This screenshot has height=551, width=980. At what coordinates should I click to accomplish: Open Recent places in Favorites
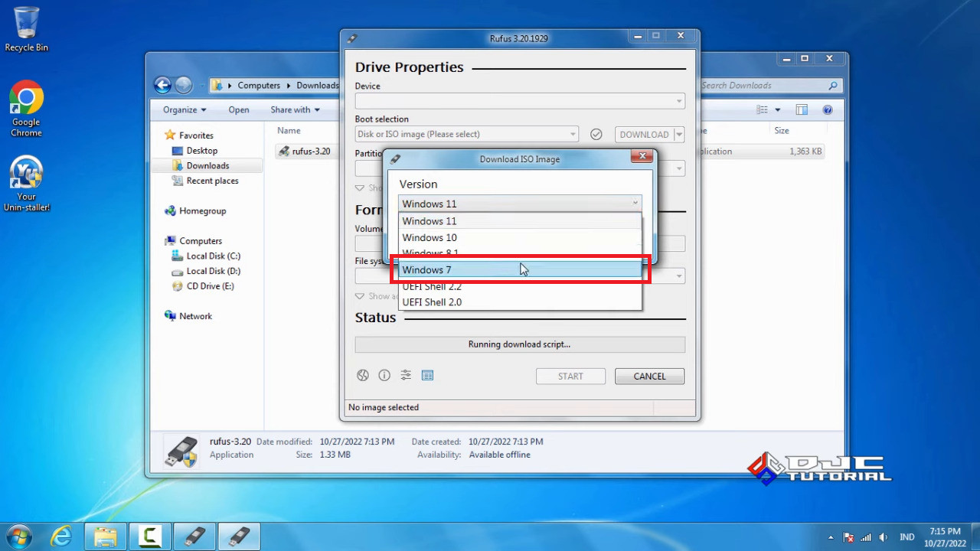tap(212, 181)
